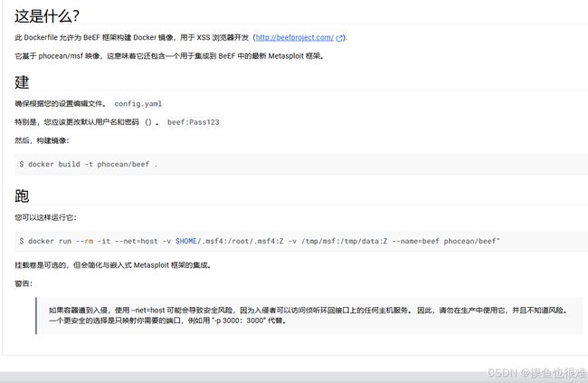Click the text "-p 3000: 3000" 代替

click(249, 321)
